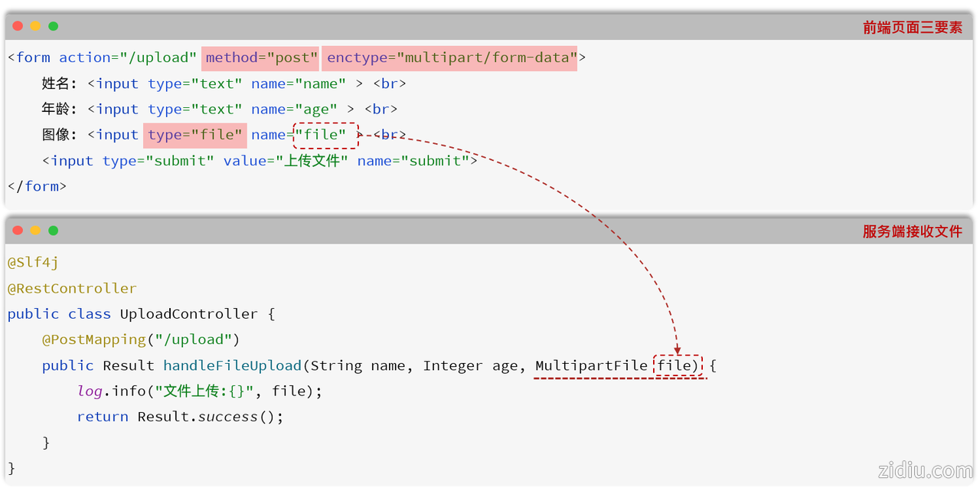Image resolution: width=980 pixels, height=488 pixels.
Task: Click the dashed-boxed file parameter in handleFileUpload
Action: click(x=677, y=366)
